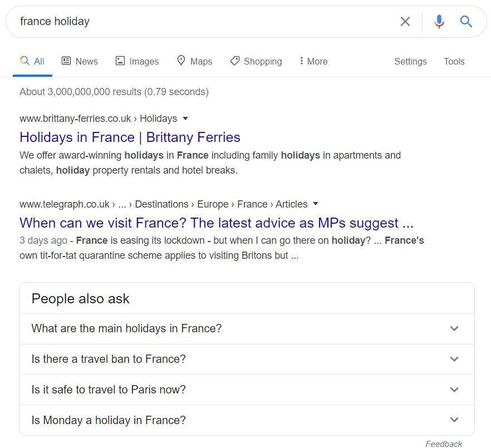
Task: Clear the search box with the X icon
Action: click(405, 22)
